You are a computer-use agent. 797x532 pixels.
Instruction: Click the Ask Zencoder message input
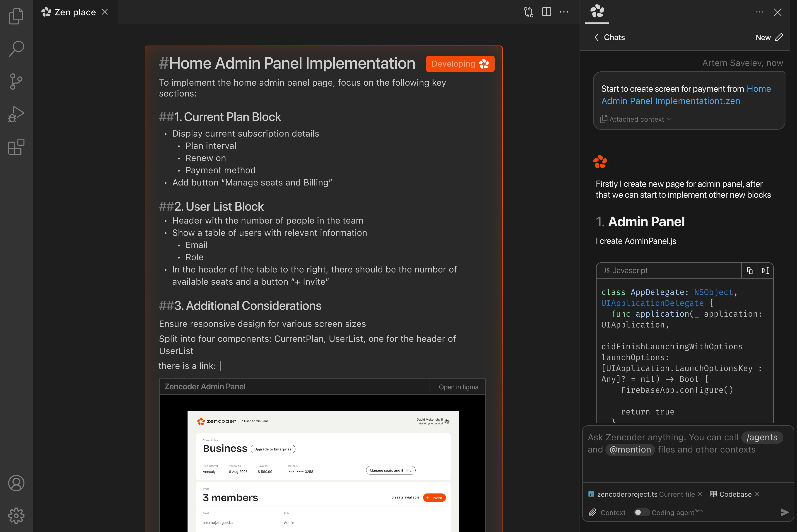tap(688, 454)
